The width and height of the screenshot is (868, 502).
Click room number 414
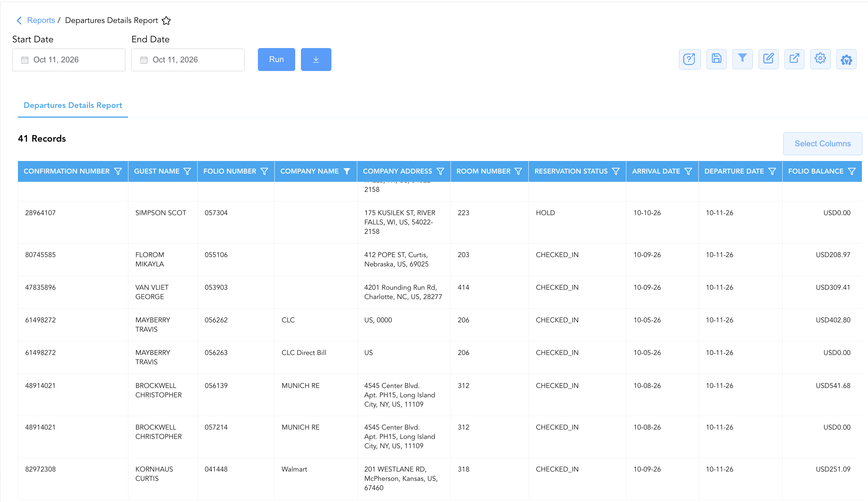pos(463,288)
